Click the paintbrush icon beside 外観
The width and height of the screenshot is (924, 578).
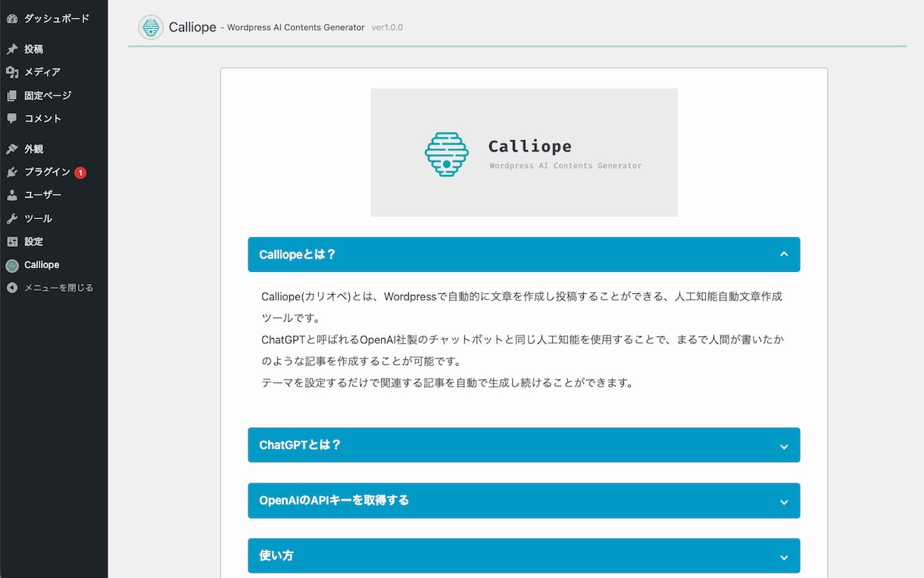pos(12,149)
